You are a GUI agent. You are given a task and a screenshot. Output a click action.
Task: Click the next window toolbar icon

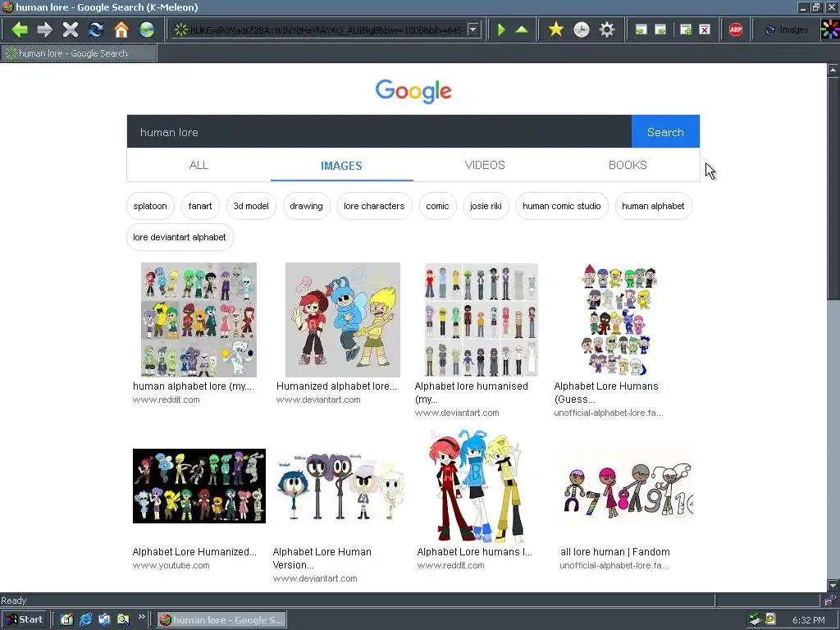point(660,30)
